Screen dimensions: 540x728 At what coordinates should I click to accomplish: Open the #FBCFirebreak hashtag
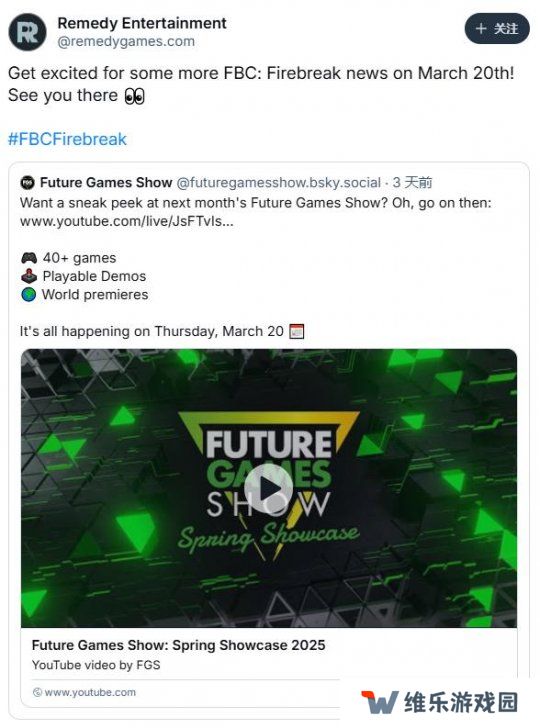click(x=67, y=139)
